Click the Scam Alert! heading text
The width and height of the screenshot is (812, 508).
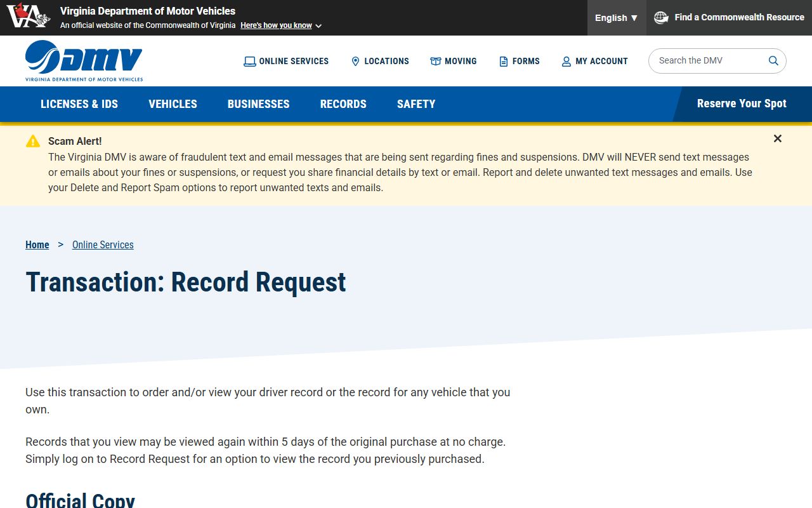click(75, 141)
